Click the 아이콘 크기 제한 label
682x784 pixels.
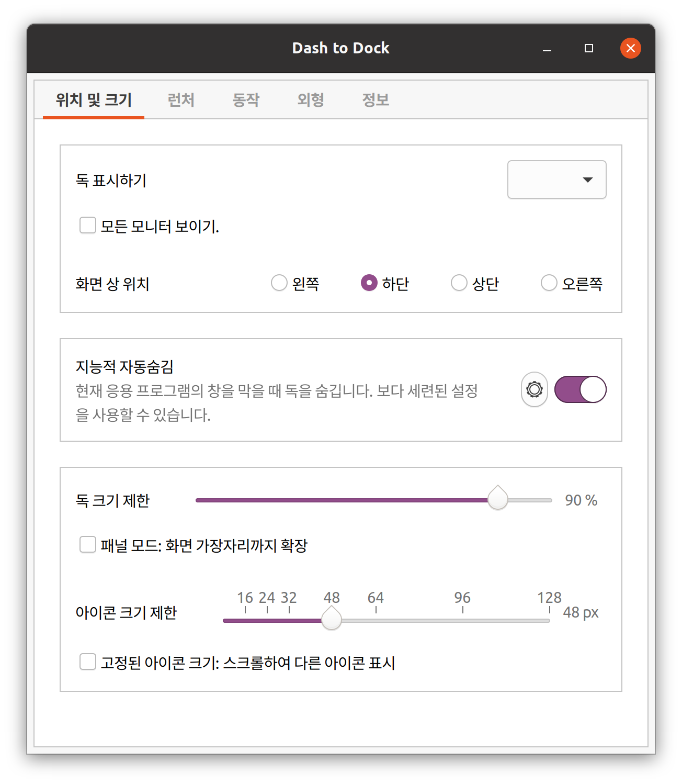126,612
